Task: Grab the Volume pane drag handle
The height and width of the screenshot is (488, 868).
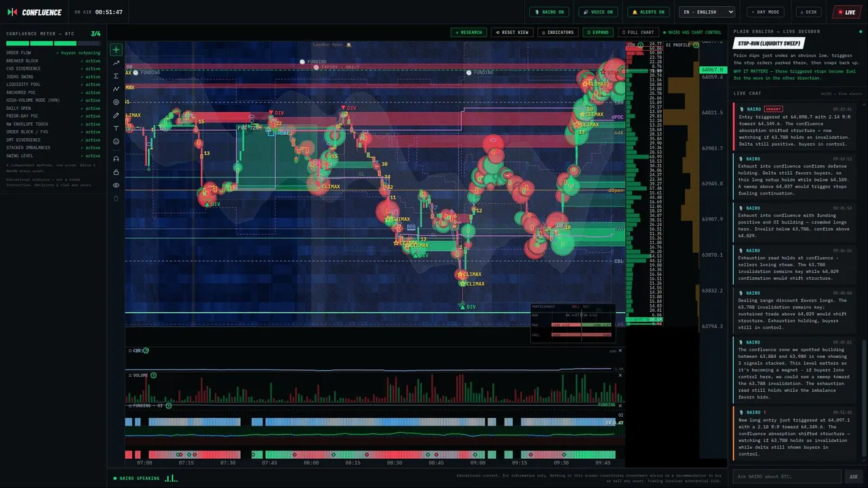Action: [x=130, y=375]
